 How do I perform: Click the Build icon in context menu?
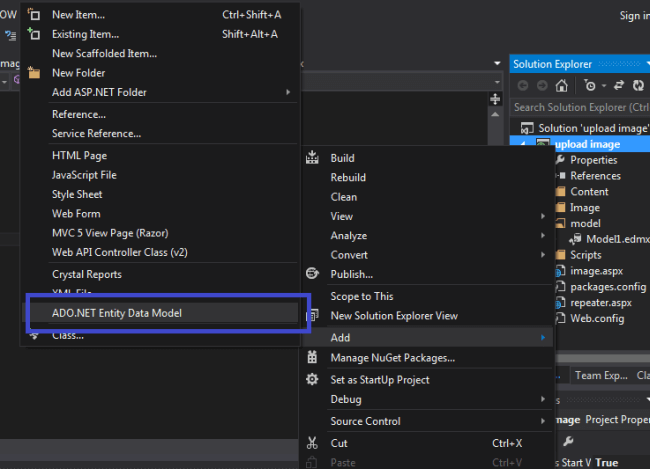(x=312, y=158)
